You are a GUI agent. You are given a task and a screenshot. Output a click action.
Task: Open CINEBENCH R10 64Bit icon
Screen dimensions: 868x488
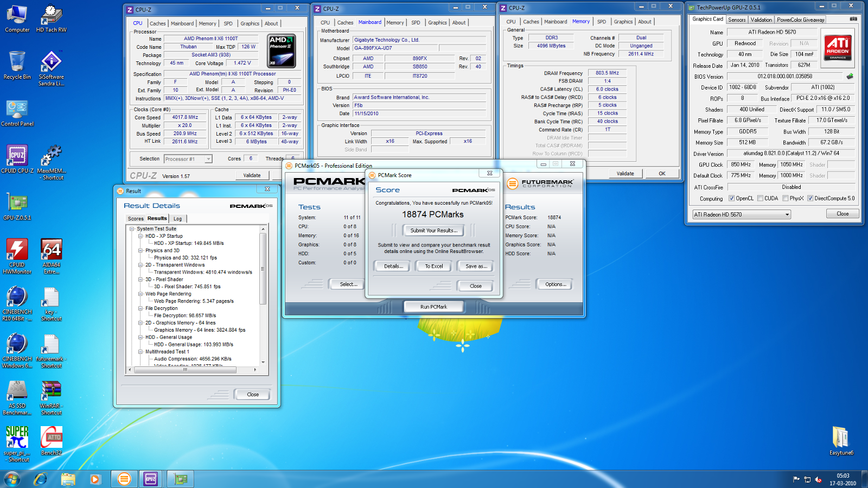click(x=17, y=303)
